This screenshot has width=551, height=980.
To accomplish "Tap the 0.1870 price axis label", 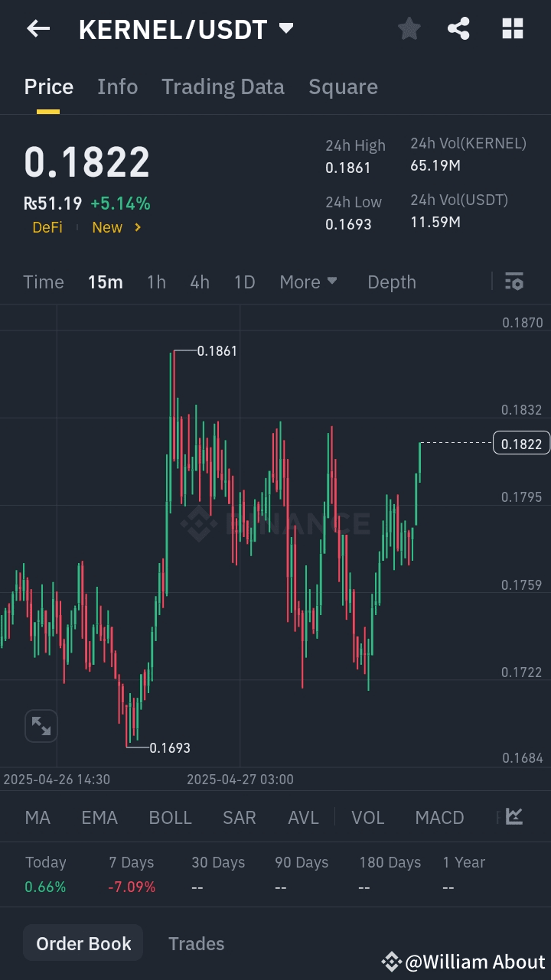I will [x=523, y=323].
